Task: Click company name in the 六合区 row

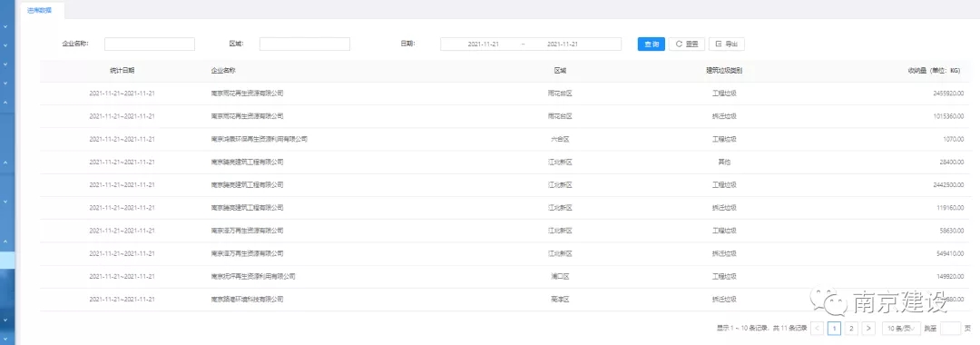Action: tap(260, 140)
